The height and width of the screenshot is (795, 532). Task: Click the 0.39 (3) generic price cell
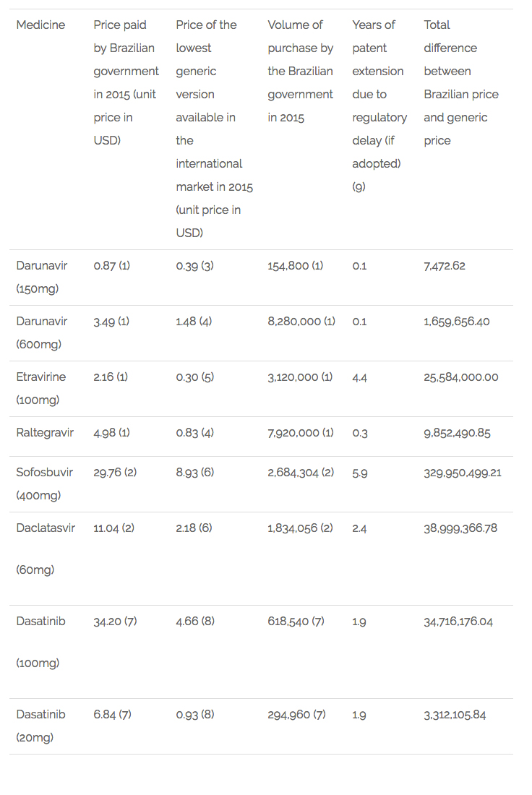coord(194,266)
